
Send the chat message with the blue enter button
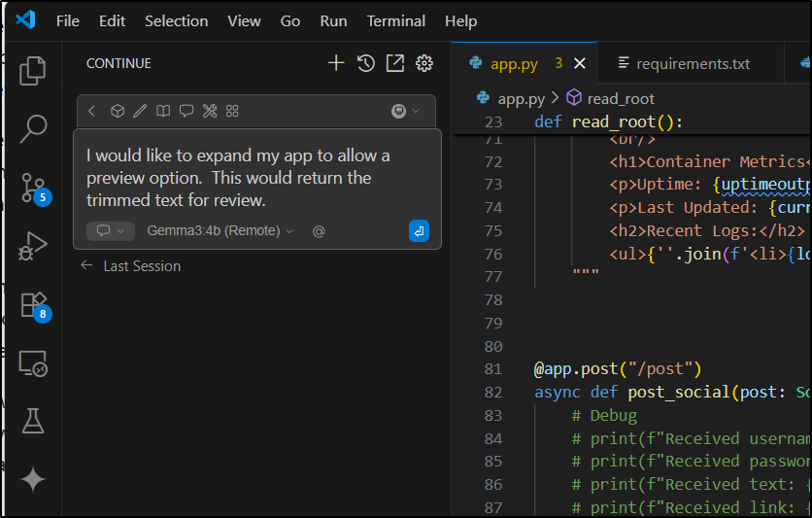point(419,231)
